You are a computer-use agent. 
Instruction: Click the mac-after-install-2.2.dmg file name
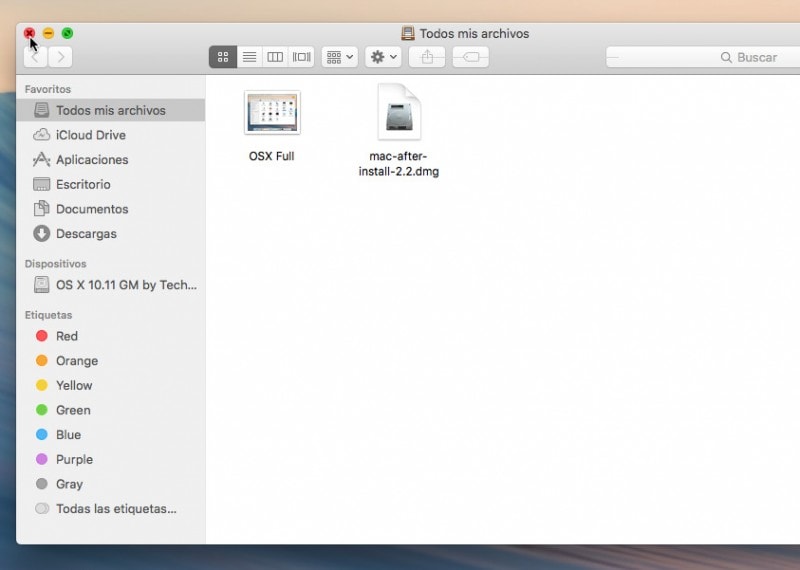tap(398, 164)
